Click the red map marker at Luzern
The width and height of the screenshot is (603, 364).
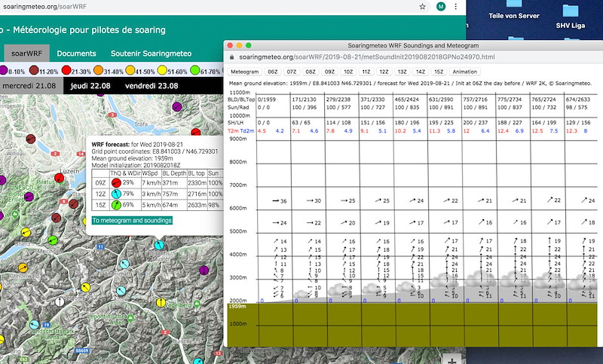tap(59, 178)
